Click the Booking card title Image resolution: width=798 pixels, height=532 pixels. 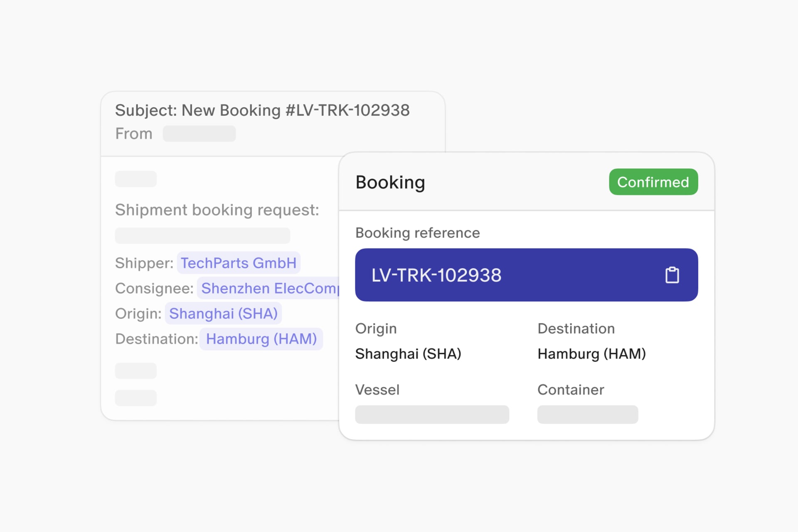pos(390,182)
